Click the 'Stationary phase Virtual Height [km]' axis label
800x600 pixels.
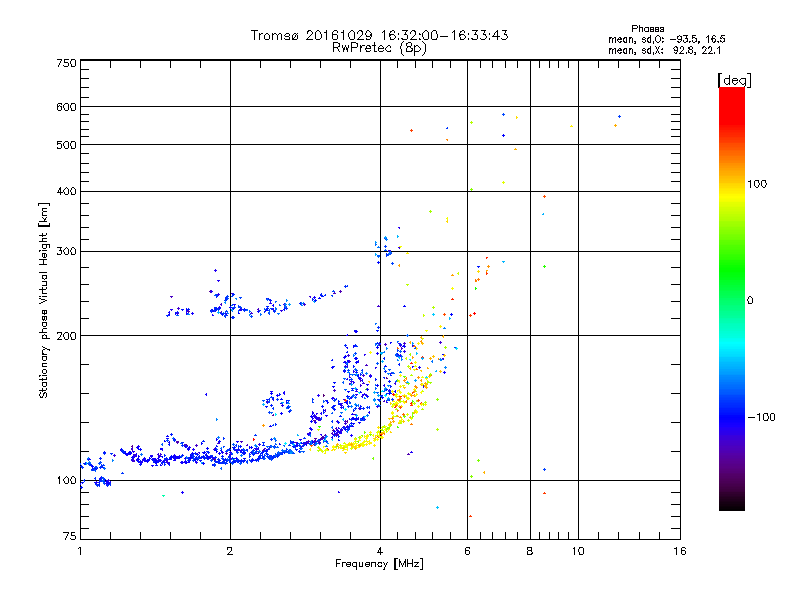(x=43, y=300)
